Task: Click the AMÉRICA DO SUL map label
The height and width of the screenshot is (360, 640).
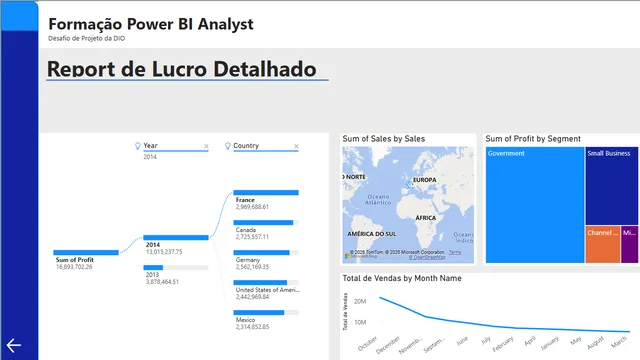Action: (x=371, y=234)
